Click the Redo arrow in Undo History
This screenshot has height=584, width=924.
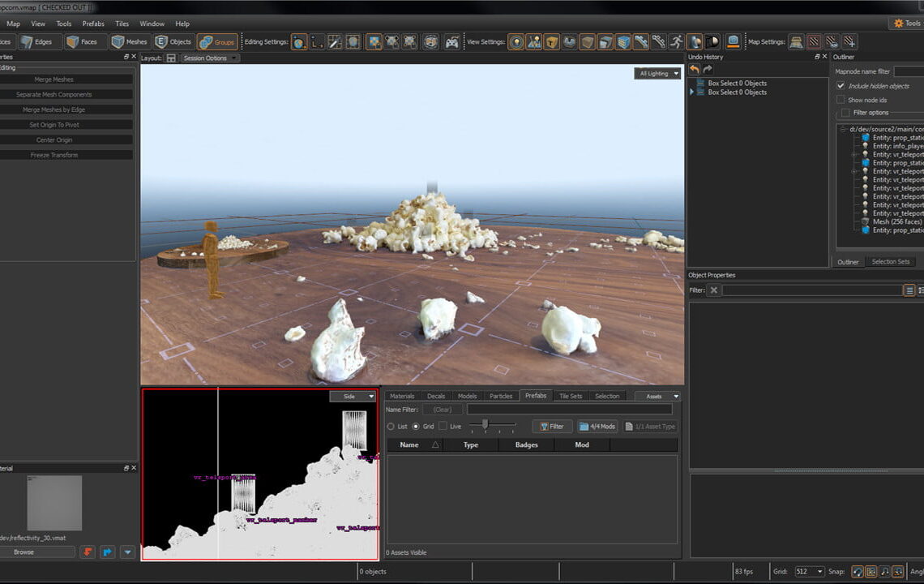coord(708,70)
